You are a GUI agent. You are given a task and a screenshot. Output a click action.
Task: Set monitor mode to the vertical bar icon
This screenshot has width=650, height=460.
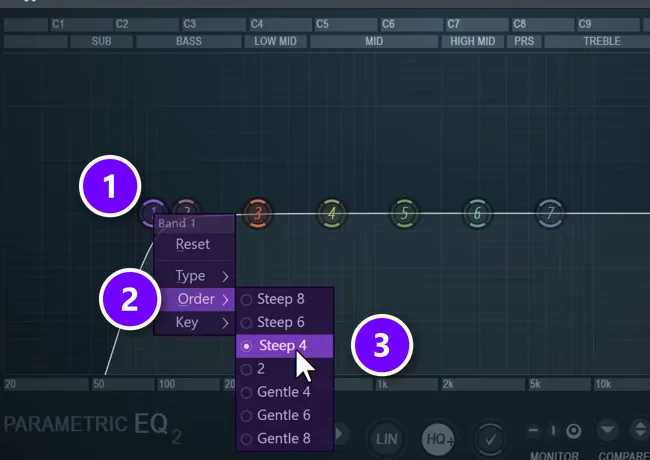553,431
